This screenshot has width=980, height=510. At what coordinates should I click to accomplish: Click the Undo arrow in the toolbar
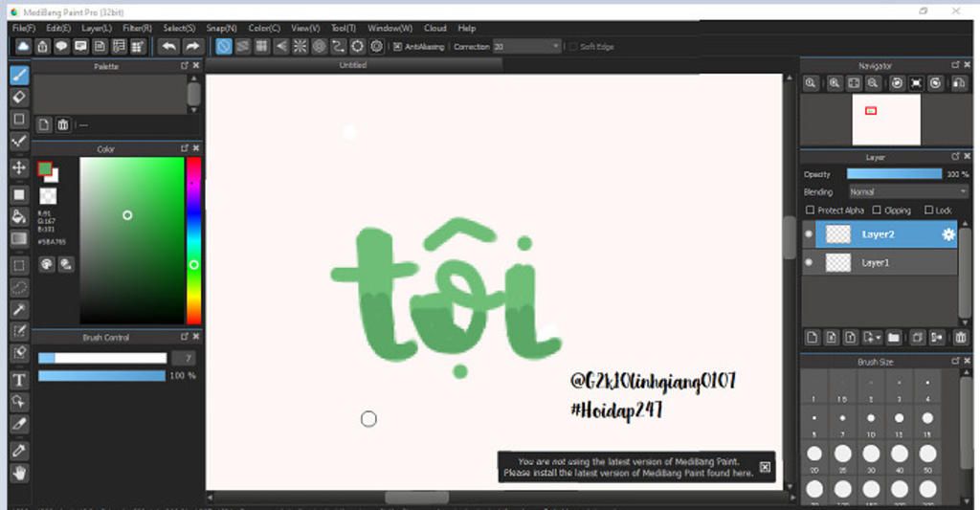[168, 46]
